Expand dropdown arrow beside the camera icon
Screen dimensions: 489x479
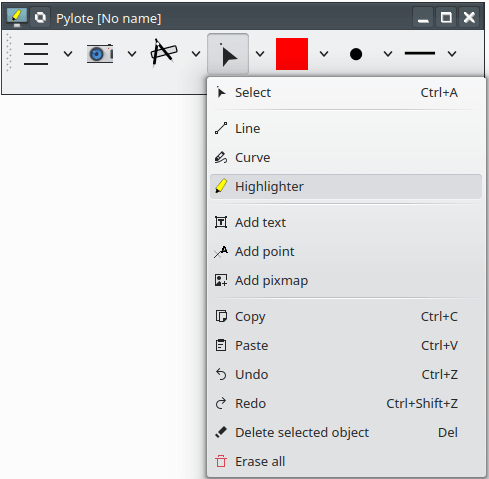coord(132,54)
